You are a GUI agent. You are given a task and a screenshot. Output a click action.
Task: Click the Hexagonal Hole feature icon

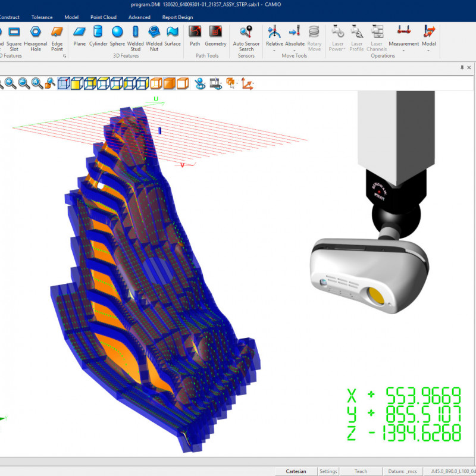(x=36, y=37)
